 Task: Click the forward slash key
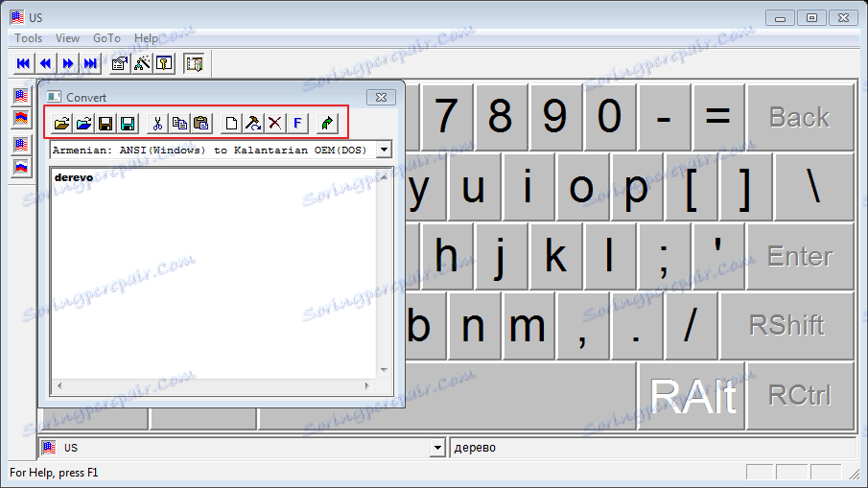click(691, 325)
